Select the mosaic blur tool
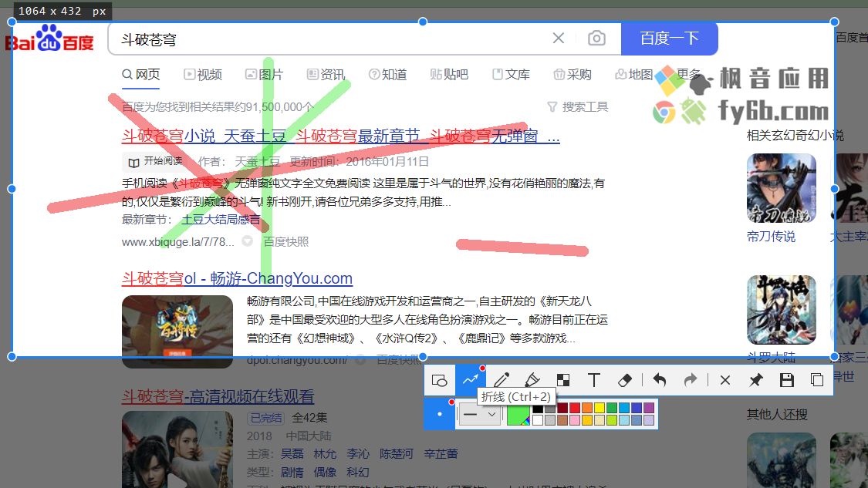This screenshot has height=488, width=868. pyautogui.click(x=563, y=380)
